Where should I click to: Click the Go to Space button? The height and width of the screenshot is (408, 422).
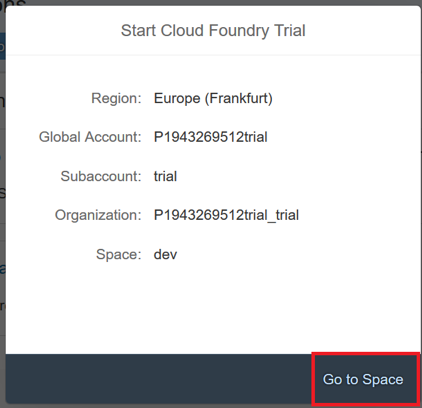click(363, 379)
